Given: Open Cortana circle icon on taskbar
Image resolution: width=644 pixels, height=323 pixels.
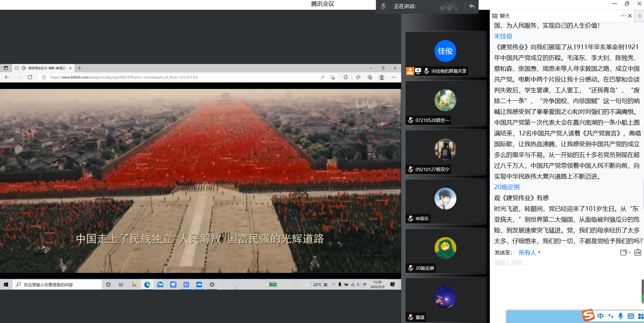Looking at the screenshot, I should click(108, 285).
